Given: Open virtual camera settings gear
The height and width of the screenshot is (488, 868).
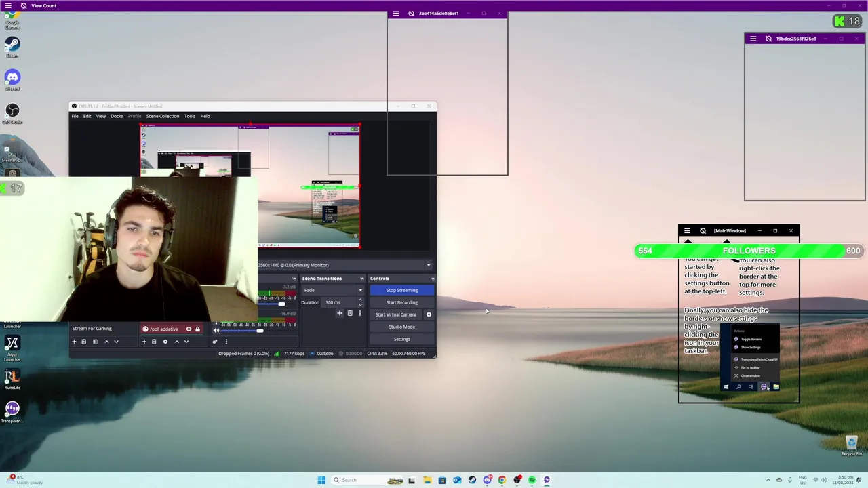Looking at the screenshot, I should 429,314.
